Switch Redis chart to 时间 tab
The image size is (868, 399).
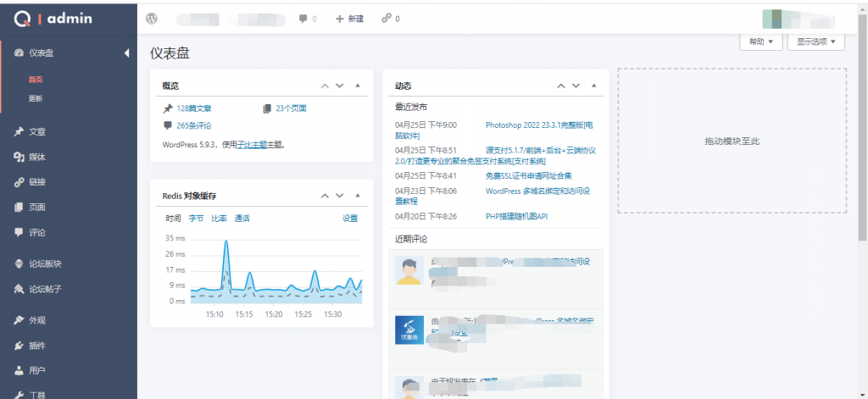173,218
